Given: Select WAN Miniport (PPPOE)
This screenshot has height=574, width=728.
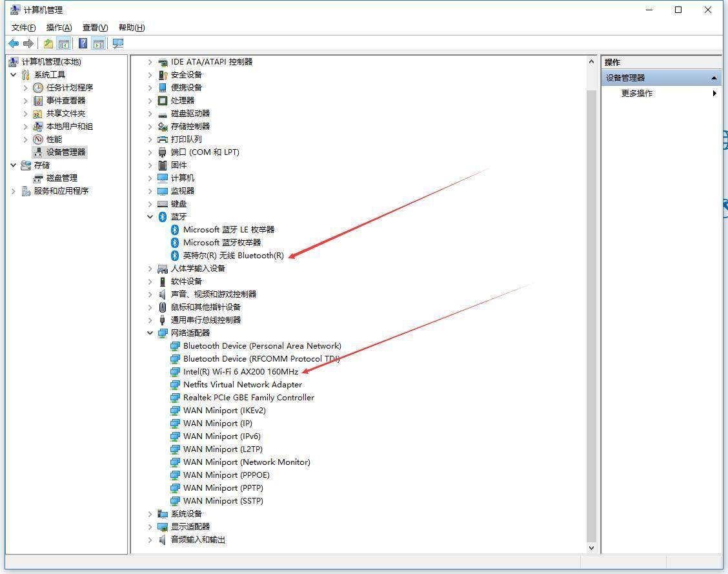Looking at the screenshot, I should (226, 475).
